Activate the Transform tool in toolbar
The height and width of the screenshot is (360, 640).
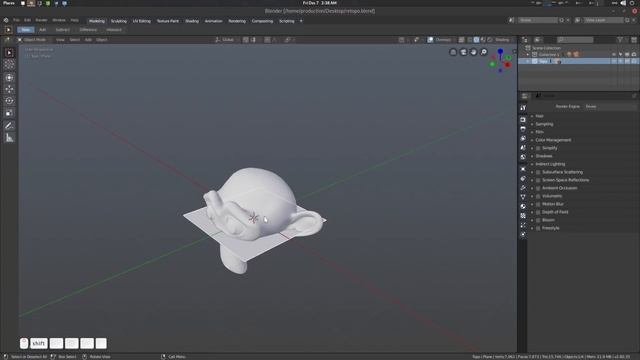point(9,78)
